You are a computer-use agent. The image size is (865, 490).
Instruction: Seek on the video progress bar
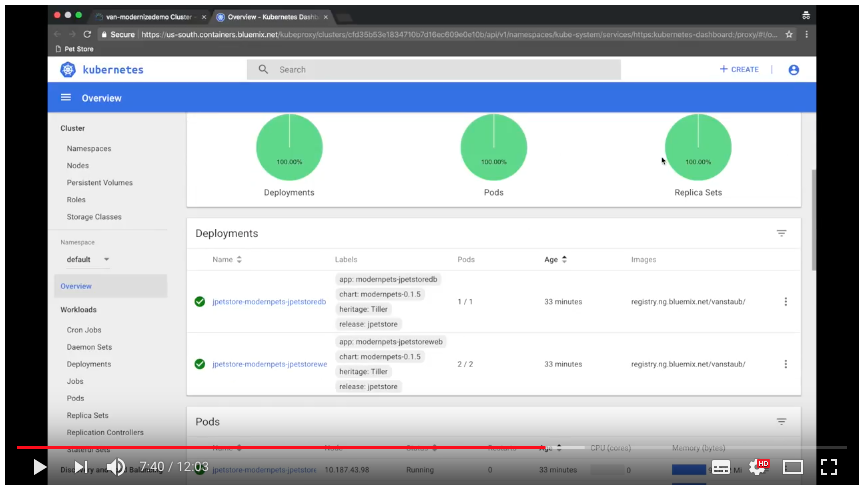431,448
